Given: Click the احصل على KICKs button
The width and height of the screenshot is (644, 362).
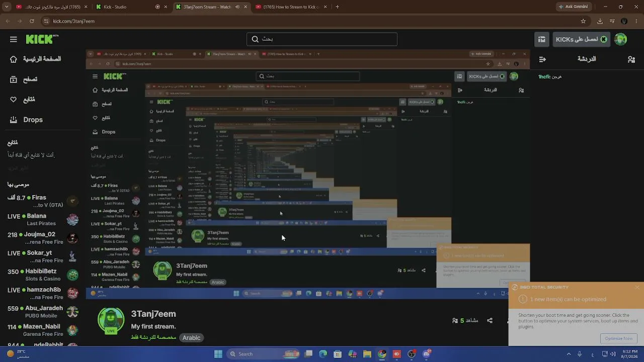Looking at the screenshot, I should click(581, 39).
